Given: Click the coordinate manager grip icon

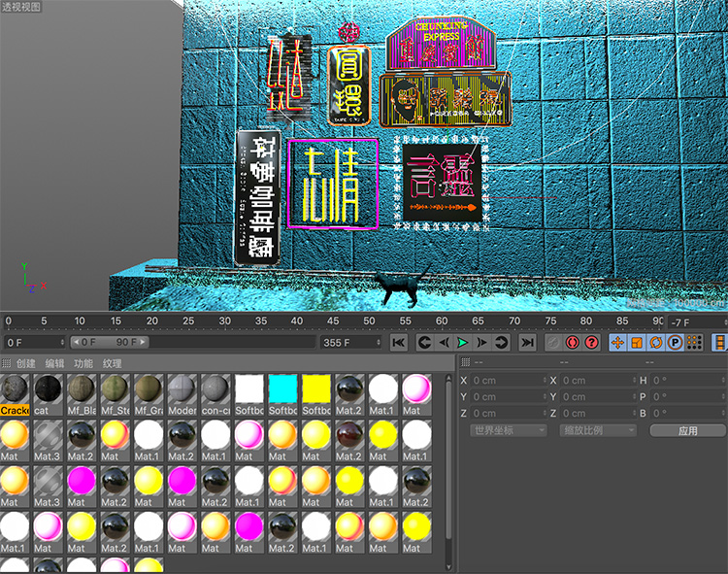Looking at the screenshot, I should click(x=466, y=361).
